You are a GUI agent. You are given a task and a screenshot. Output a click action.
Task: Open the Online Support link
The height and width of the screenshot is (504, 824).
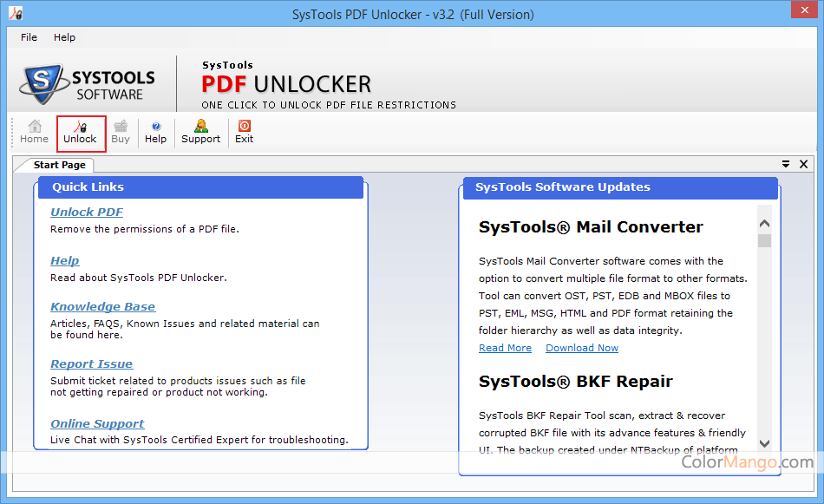point(97,423)
